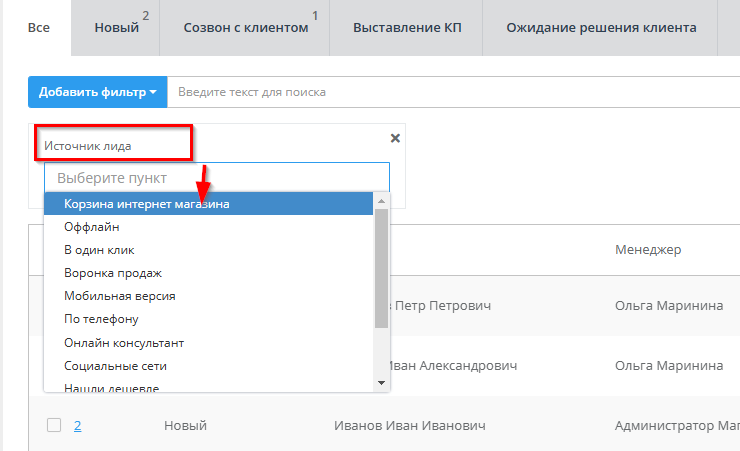Open lead number 2 link
The image size is (740, 451).
(77, 425)
